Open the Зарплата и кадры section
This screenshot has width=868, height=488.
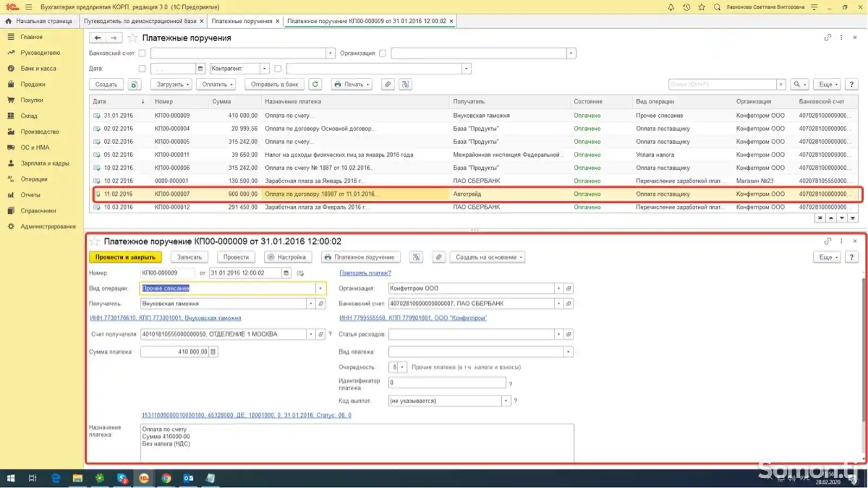coord(44,163)
